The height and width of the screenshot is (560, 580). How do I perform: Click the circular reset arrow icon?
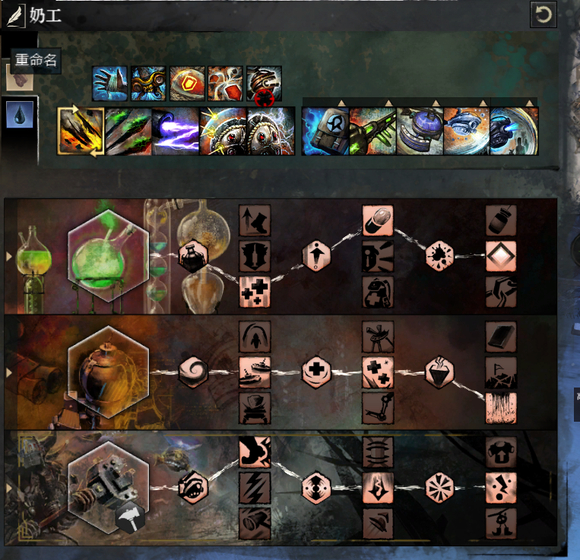[x=543, y=15]
